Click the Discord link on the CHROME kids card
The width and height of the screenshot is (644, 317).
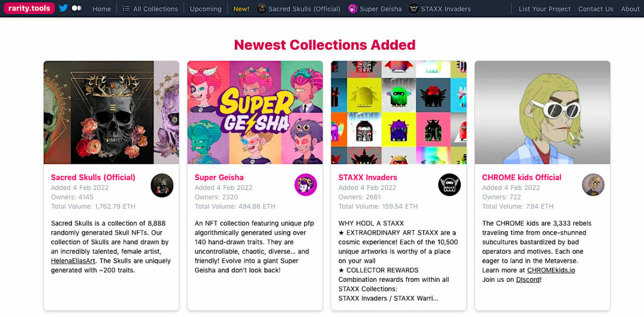[528, 279]
